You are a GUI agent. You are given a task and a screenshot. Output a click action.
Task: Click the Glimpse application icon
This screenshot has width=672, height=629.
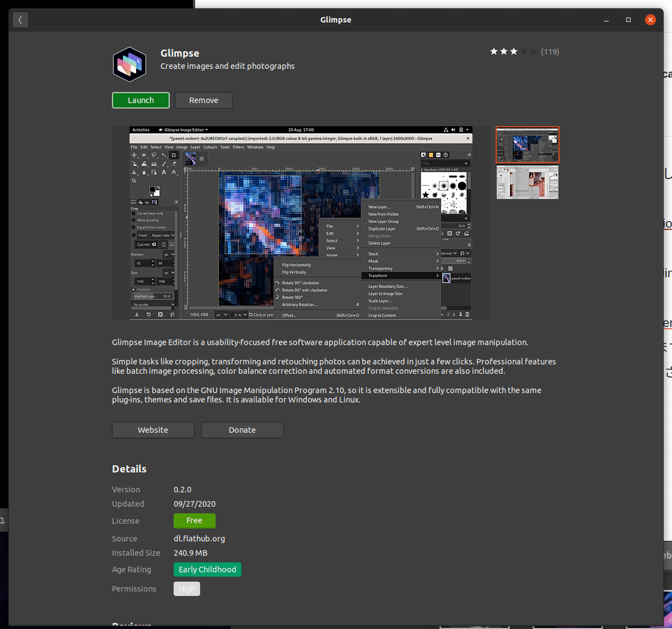(129, 64)
